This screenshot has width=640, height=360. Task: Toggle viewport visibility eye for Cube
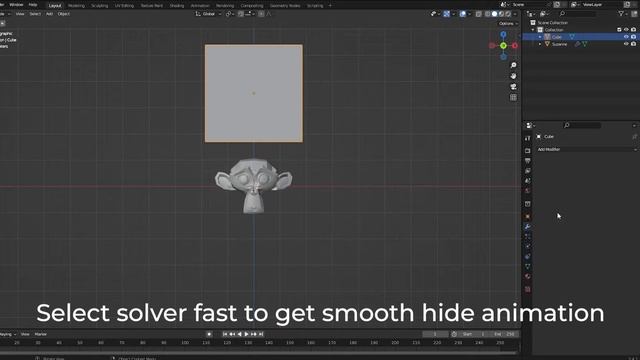click(626, 37)
